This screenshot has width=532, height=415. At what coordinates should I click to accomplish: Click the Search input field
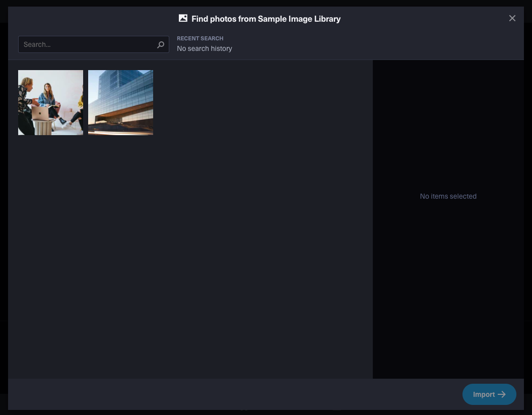[86, 44]
